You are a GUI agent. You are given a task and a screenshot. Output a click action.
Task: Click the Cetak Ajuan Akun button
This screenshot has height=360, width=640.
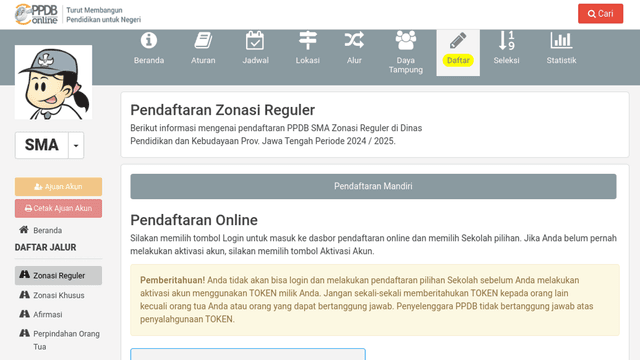pos(58,208)
